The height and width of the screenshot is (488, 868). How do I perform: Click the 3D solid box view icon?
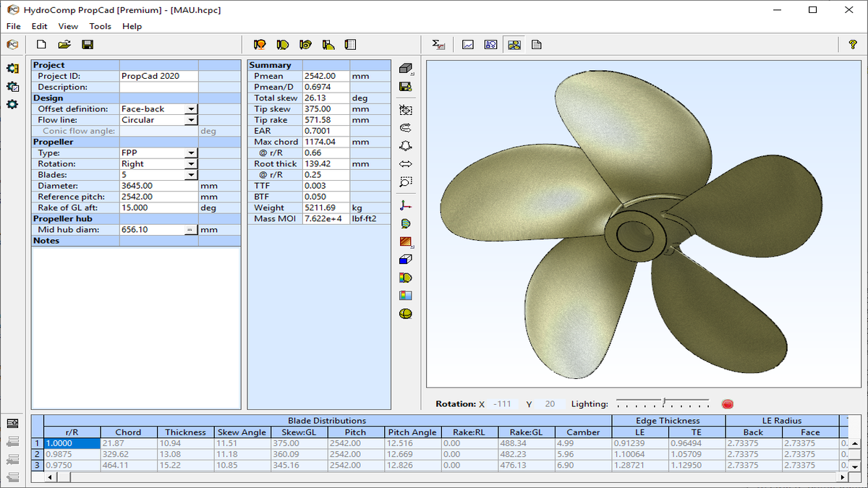(x=406, y=68)
